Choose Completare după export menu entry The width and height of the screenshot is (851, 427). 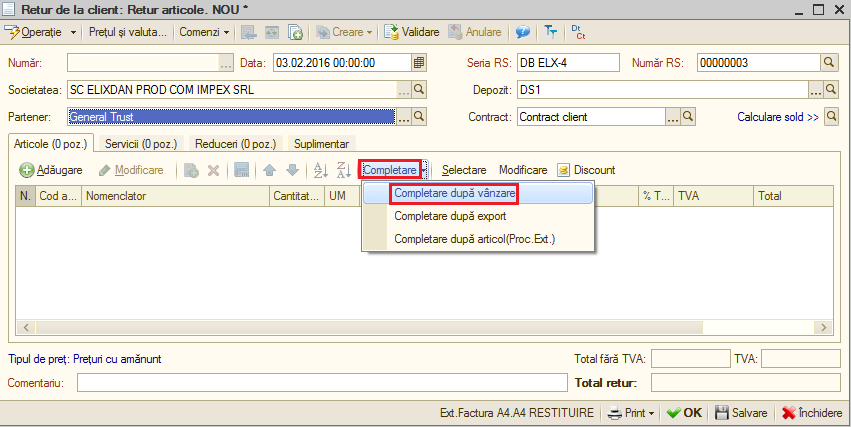tap(450, 216)
